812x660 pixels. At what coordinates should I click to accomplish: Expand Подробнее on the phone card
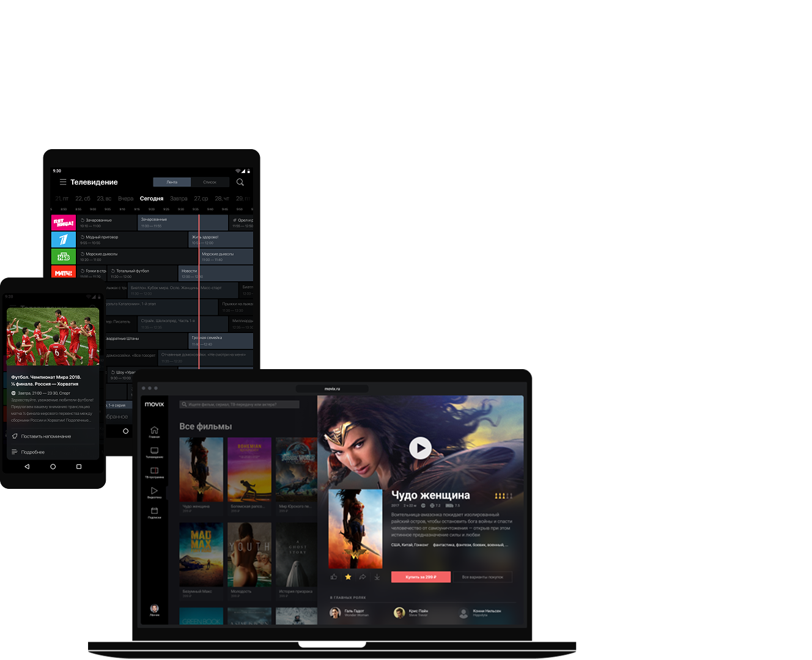pos(53,452)
